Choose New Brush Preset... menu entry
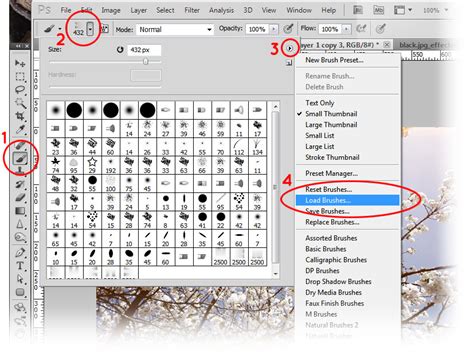Image resolution: width=474 pixels, height=363 pixels. click(334, 60)
